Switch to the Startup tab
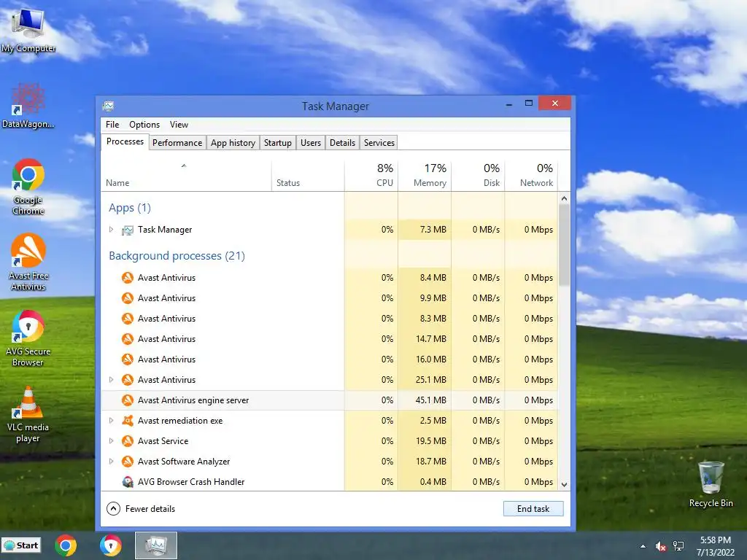The width and height of the screenshot is (747, 560). tap(278, 143)
